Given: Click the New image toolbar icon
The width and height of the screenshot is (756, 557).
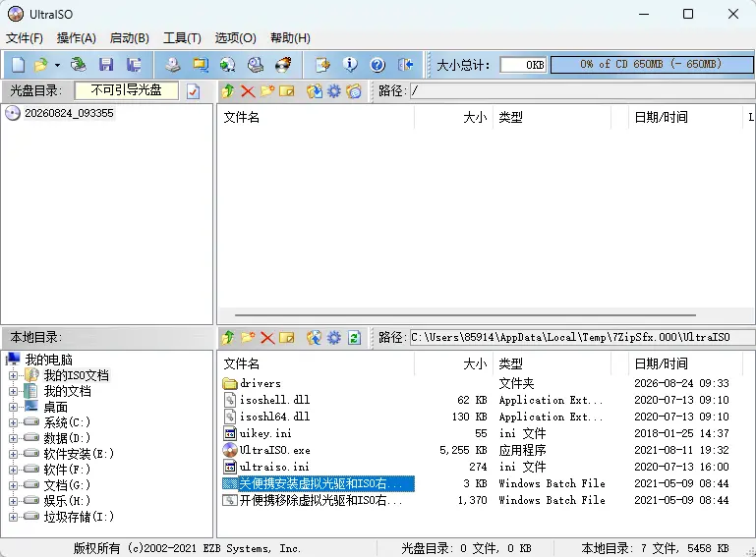Looking at the screenshot, I should click(x=19, y=65).
